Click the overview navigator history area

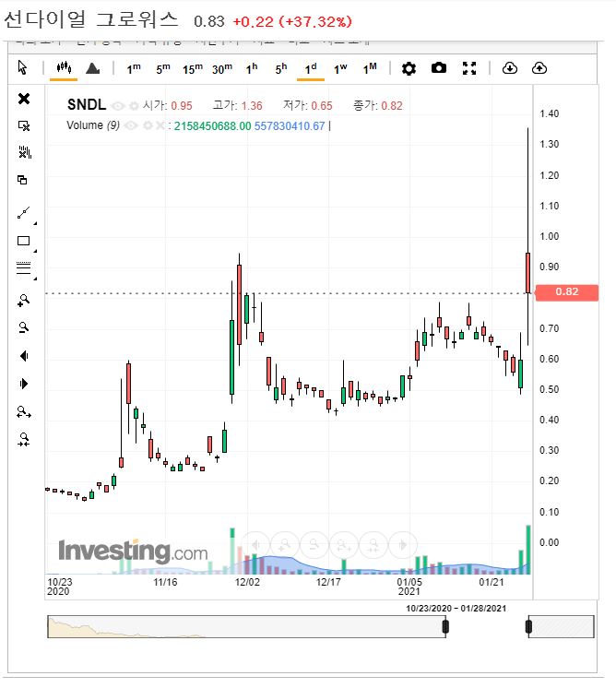(245, 626)
